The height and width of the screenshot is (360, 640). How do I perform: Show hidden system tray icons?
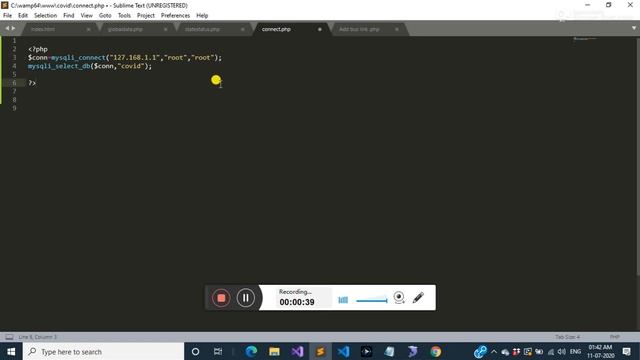494,351
